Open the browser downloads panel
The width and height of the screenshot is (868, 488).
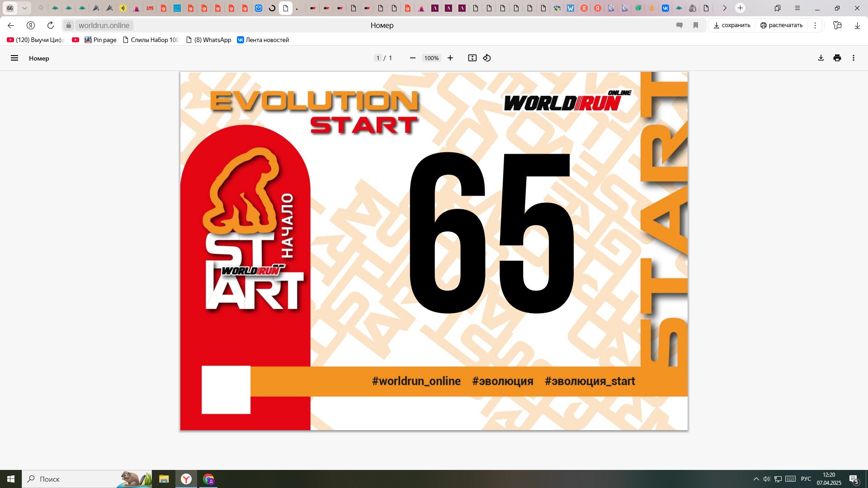(857, 25)
